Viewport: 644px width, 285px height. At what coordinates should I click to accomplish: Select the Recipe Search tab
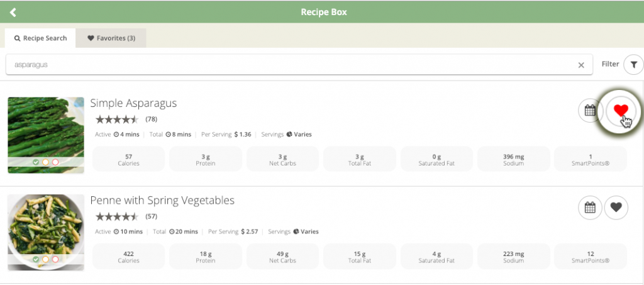[40, 38]
